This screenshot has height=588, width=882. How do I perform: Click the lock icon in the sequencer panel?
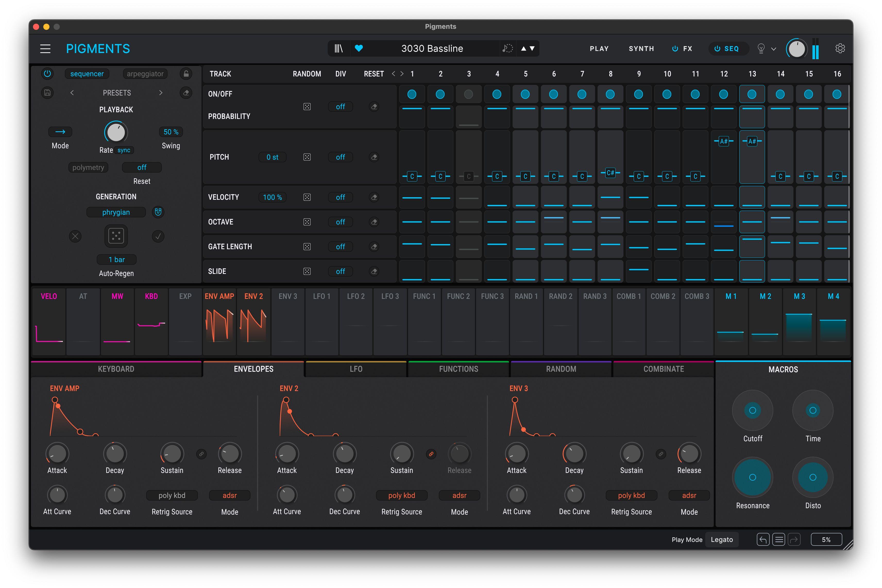click(x=186, y=74)
